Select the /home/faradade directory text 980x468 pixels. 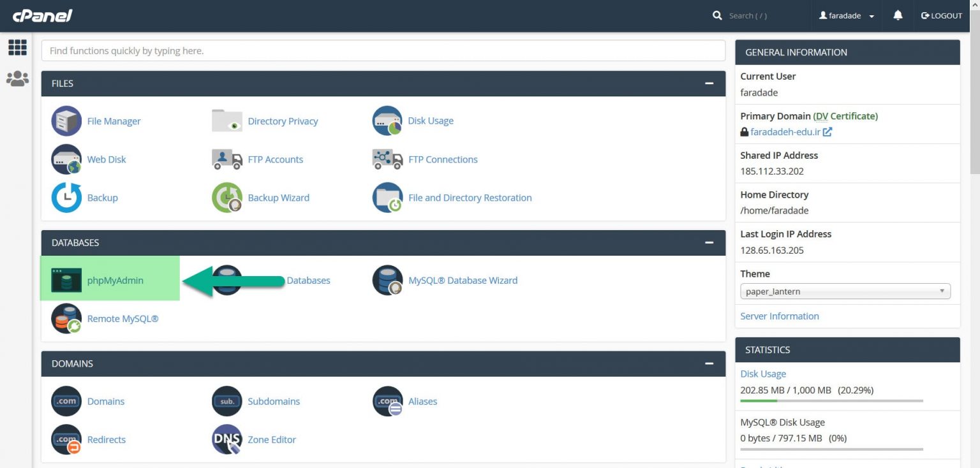(775, 211)
